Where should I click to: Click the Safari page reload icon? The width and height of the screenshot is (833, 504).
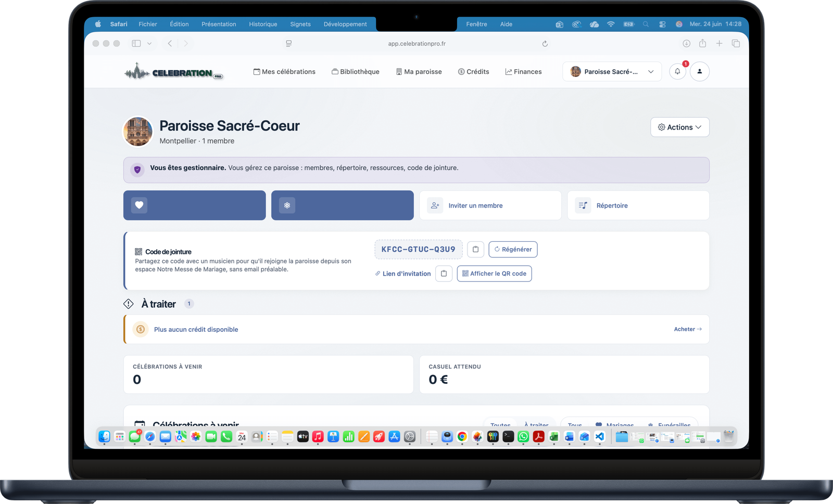tap(545, 44)
